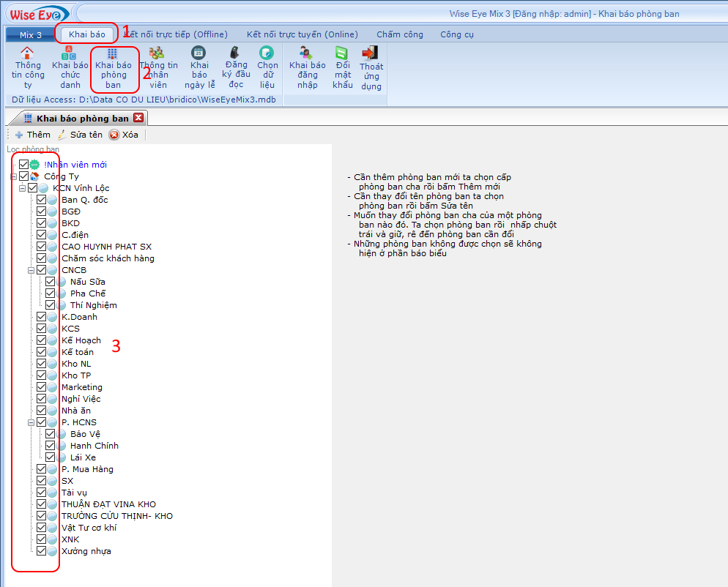Uncheck the Kế toán department checkbox

[42, 352]
